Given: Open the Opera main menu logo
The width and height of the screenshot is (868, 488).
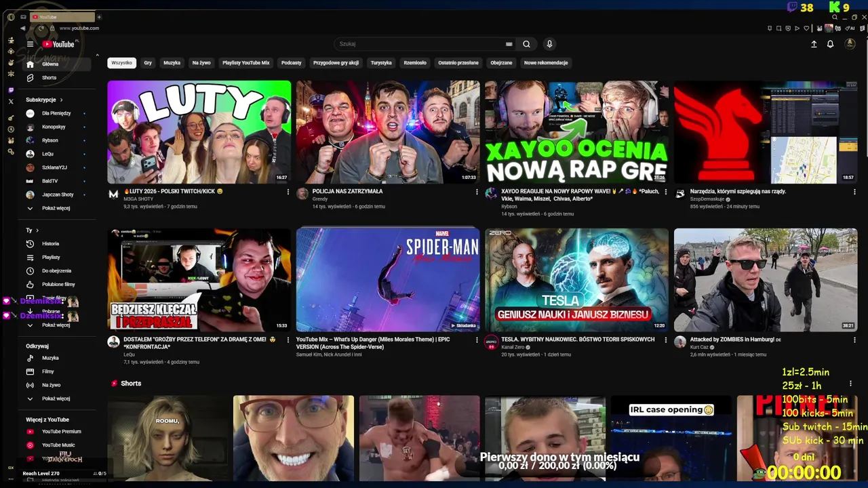Looking at the screenshot, I should point(11,17).
